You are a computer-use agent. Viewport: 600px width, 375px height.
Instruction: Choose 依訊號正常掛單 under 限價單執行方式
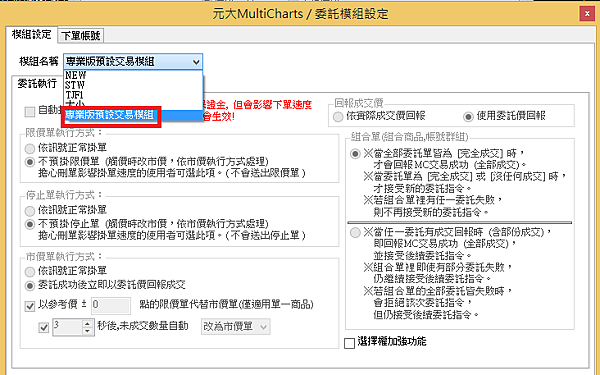click(x=29, y=148)
